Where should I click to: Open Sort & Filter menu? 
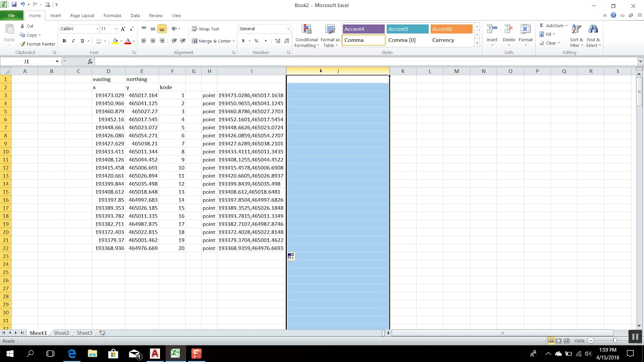(x=577, y=36)
